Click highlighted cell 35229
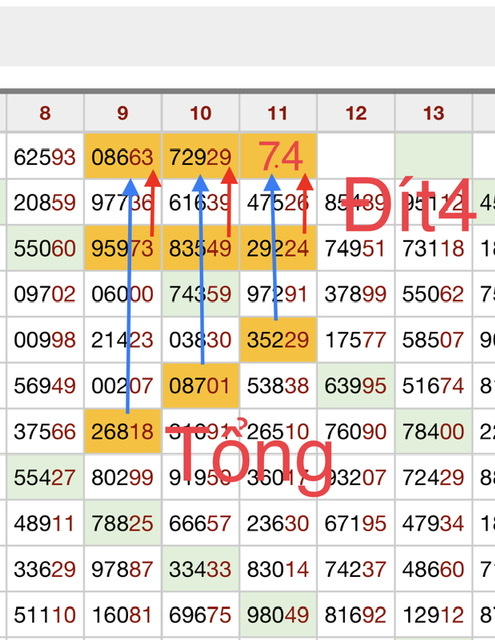The height and width of the screenshot is (640, 495). coord(278,340)
